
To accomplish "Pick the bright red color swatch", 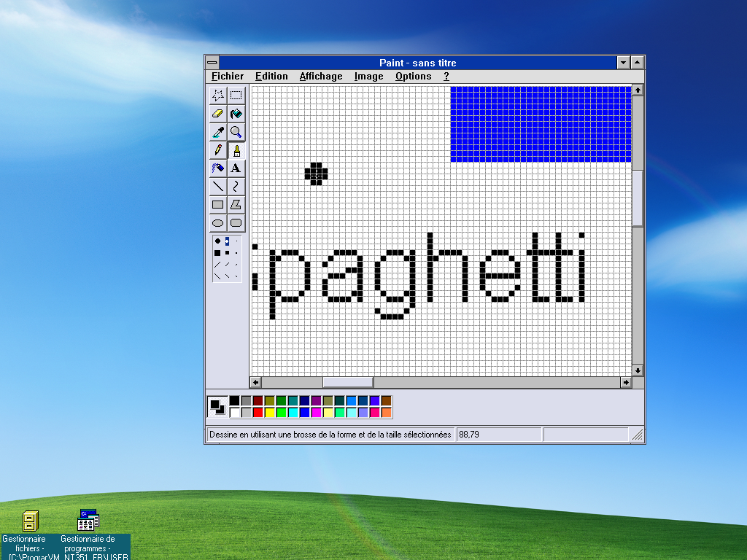I will 258,413.
